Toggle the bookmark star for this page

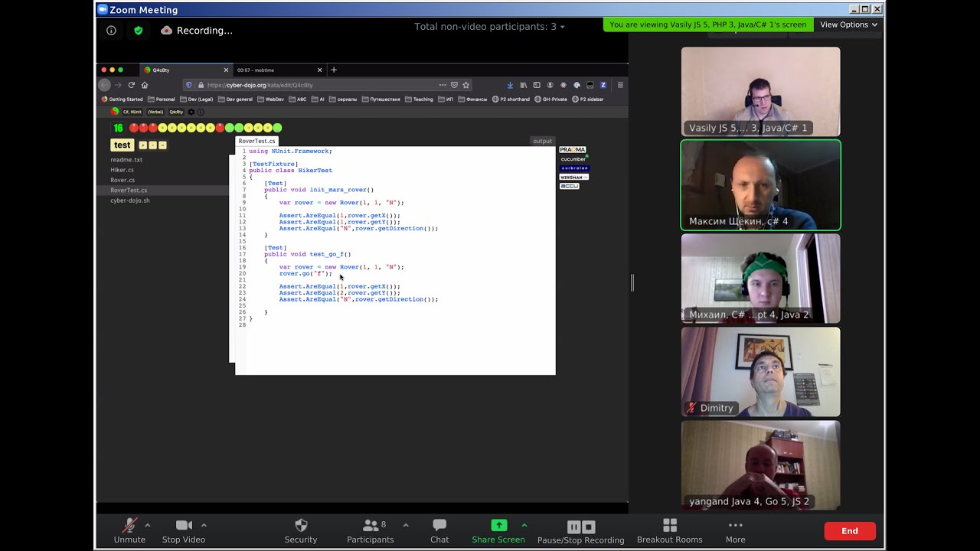(x=465, y=85)
